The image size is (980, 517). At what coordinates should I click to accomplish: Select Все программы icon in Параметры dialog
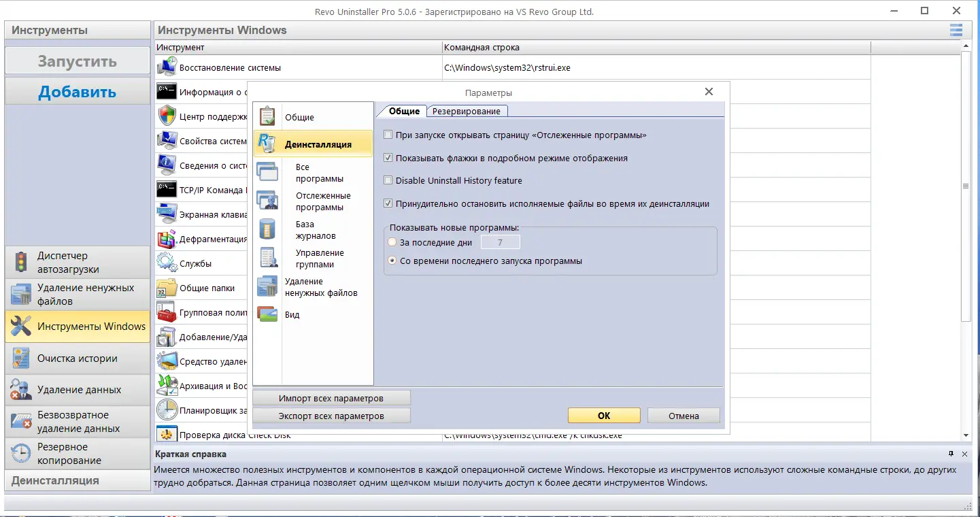pyautogui.click(x=267, y=172)
